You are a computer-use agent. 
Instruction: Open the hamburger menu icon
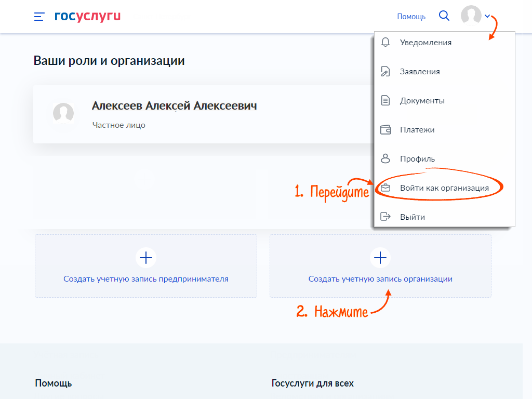[x=39, y=17]
